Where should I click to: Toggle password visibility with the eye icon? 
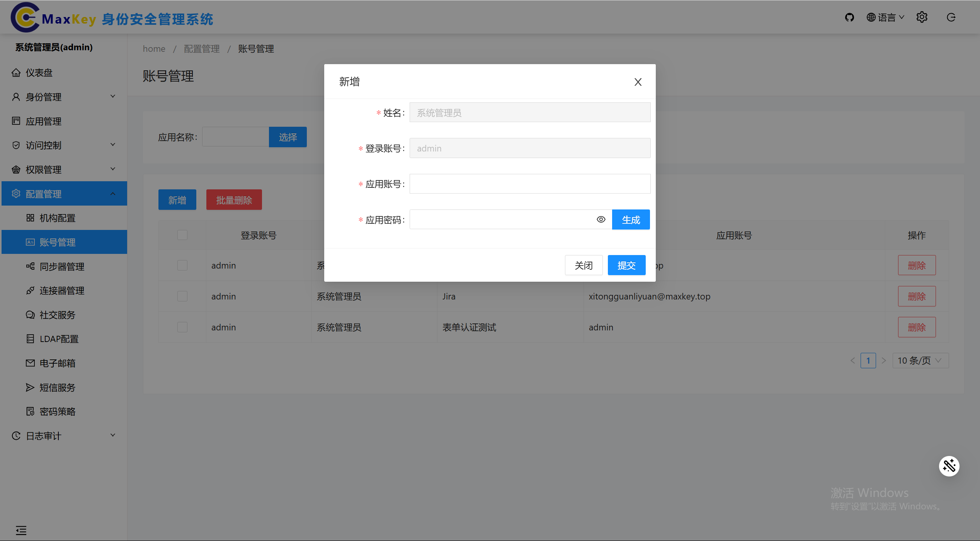[x=601, y=219]
